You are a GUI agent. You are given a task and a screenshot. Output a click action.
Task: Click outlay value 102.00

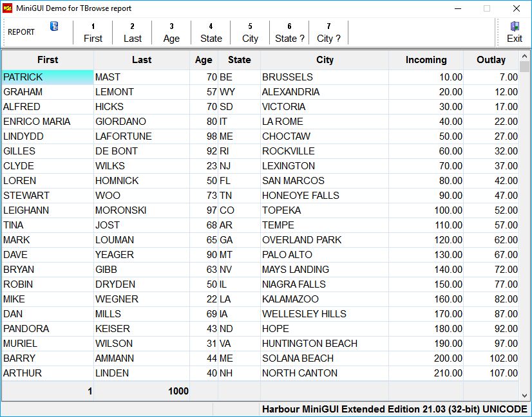tap(491, 358)
